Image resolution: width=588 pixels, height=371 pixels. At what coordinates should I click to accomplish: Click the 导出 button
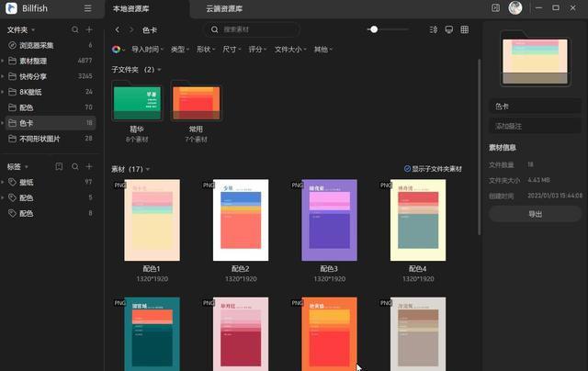coord(535,214)
